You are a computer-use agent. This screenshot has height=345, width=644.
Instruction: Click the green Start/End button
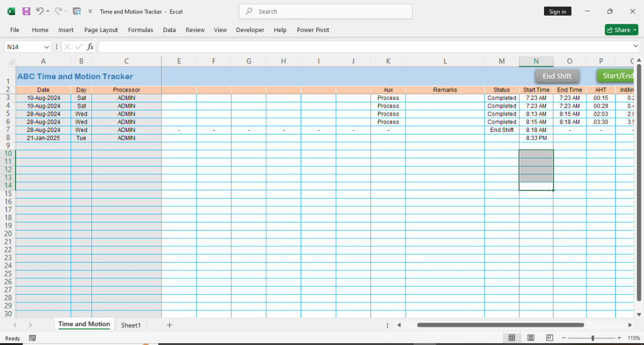coord(616,76)
